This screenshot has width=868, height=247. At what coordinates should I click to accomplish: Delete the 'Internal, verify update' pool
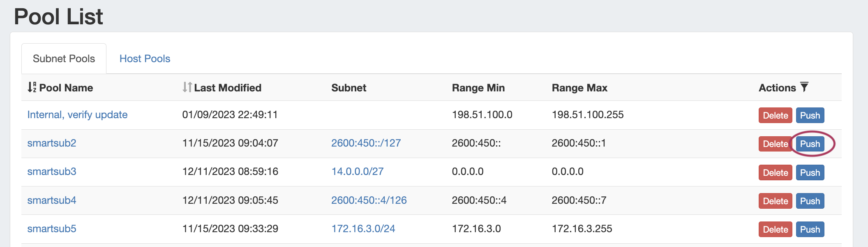[775, 116]
